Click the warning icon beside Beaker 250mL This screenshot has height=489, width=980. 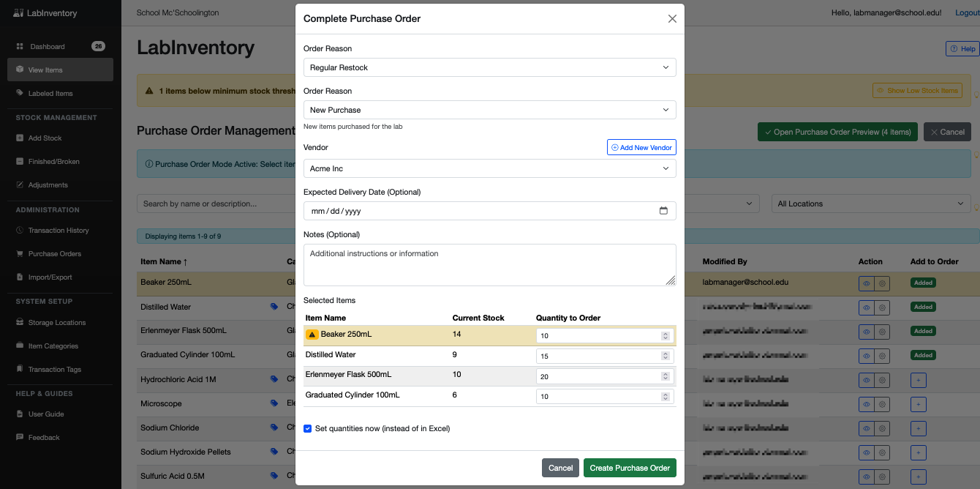click(312, 335)
